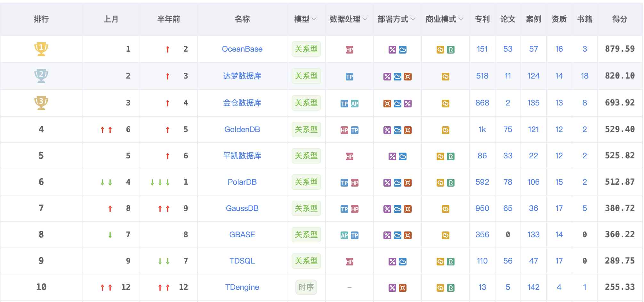Click the score 879.59

(x=620, y=49)
